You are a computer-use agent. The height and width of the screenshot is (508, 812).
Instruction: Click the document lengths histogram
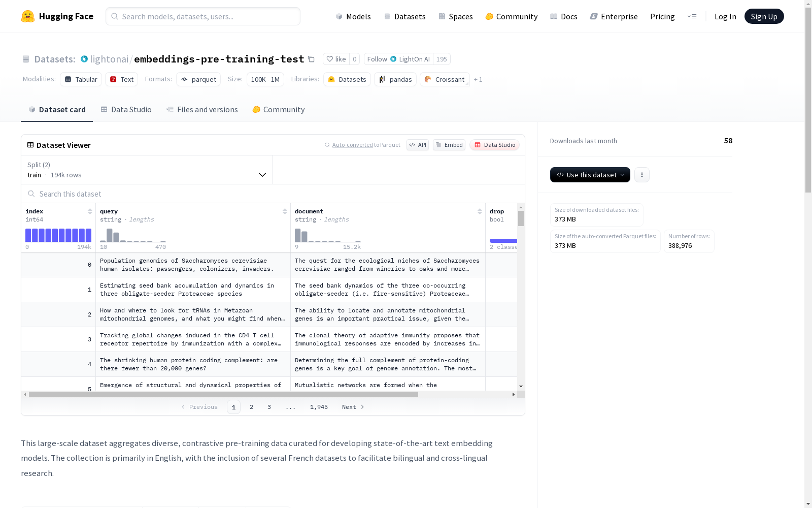click(328, 235)
